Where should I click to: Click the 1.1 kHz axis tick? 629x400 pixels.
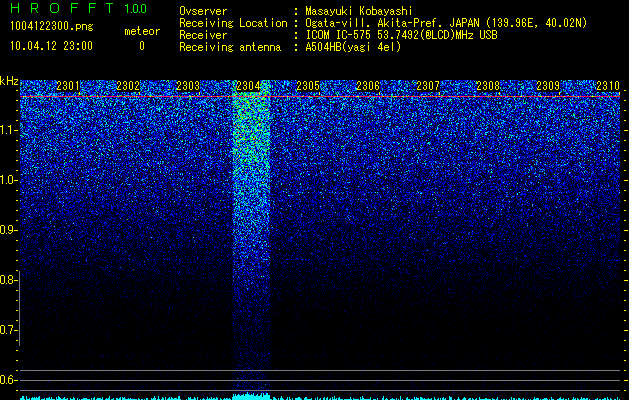[x=9, y=130]
